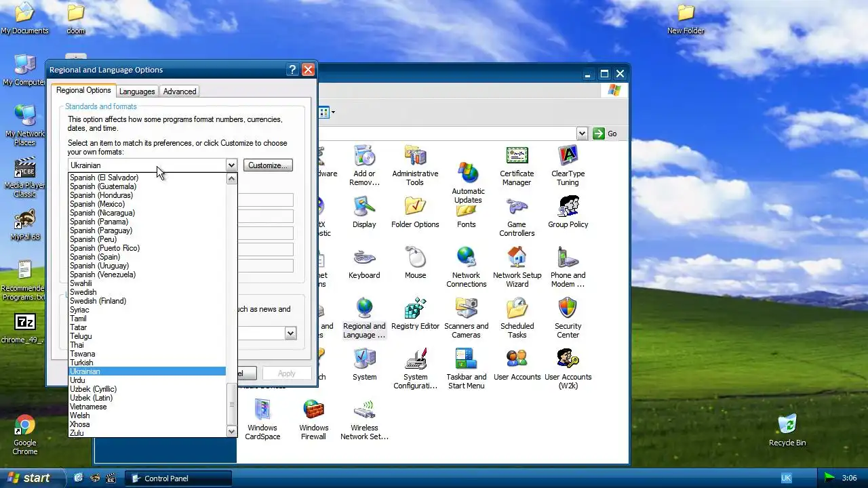868x488 pixels.
Task: Select Spanish (Puerto Rico) in the list
Action: pos(147,248)
